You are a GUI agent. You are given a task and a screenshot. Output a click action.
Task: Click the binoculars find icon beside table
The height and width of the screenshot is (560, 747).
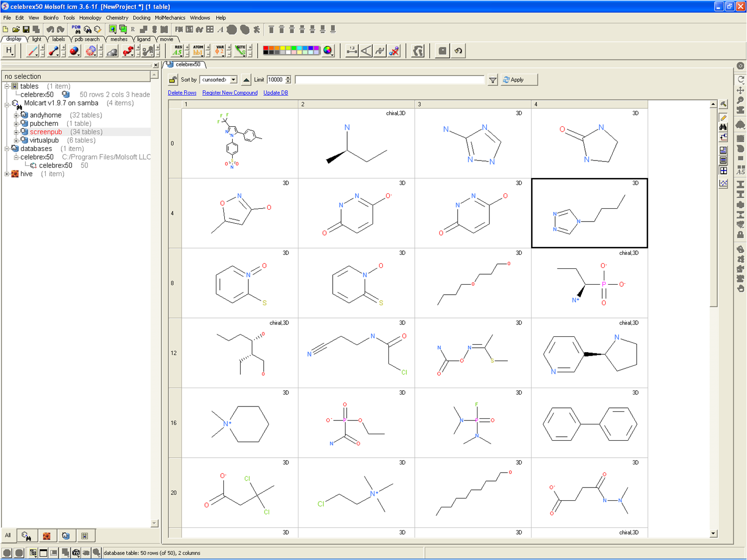724,127
